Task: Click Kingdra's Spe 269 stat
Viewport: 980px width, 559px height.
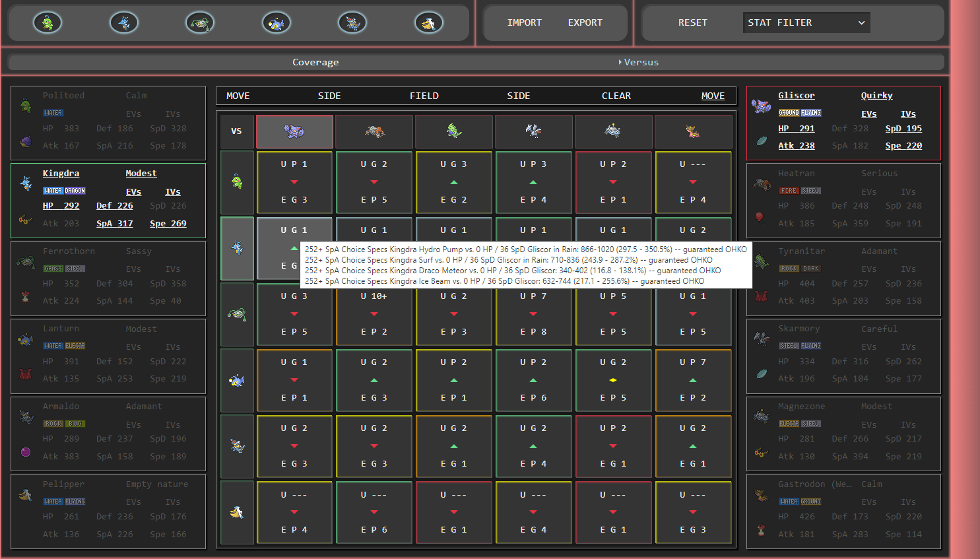Action: pos(168,224)
